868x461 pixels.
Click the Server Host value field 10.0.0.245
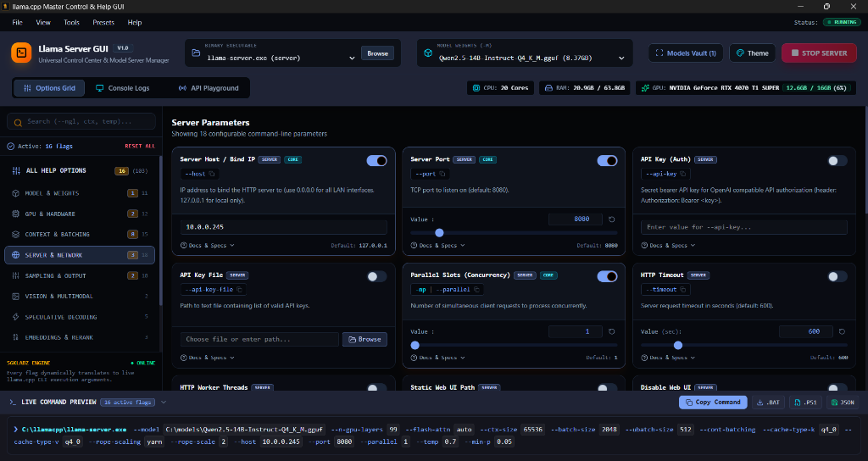[x=283, y=227]
